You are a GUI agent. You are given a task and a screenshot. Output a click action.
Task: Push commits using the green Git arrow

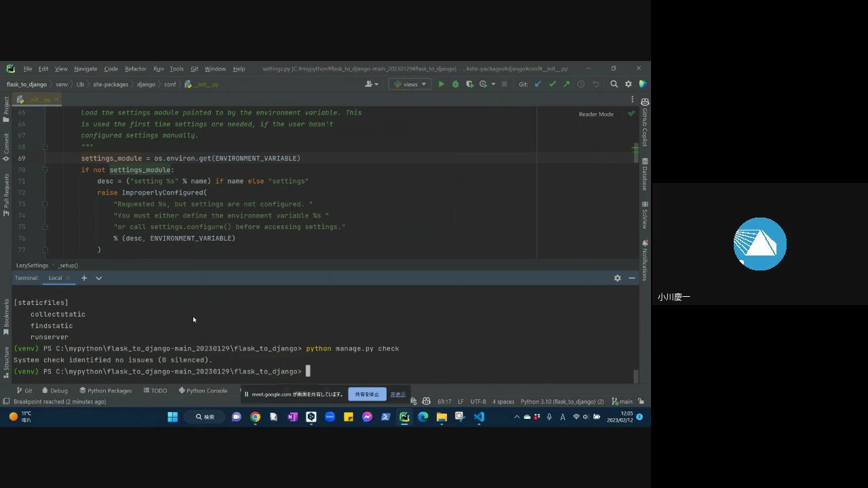(566, 84)
